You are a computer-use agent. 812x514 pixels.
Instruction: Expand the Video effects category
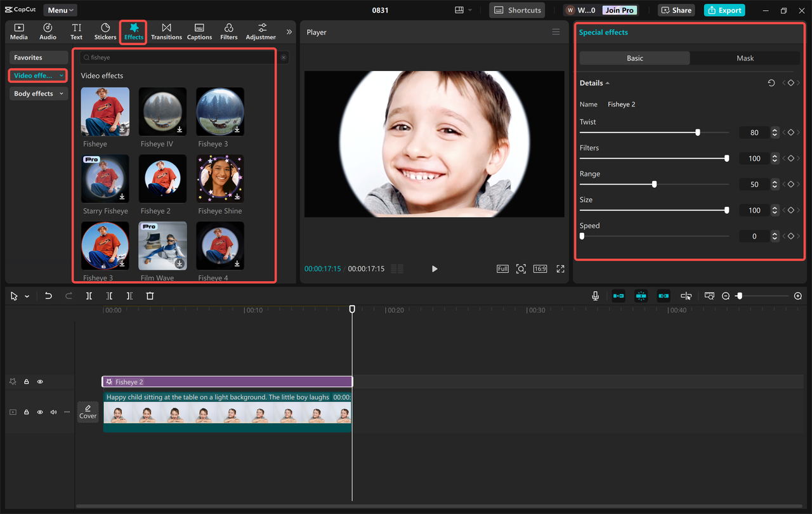[x=38, y=76]
